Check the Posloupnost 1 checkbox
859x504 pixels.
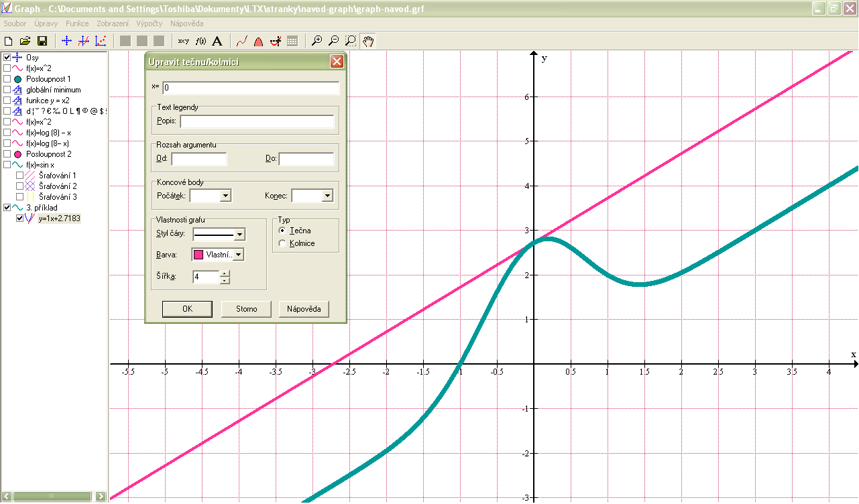pos(7,79)
